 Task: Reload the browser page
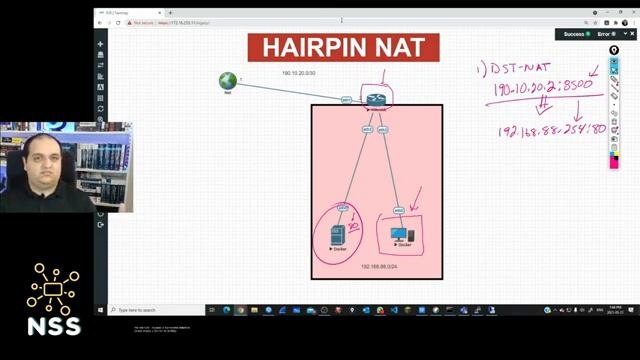coord(118,23)
